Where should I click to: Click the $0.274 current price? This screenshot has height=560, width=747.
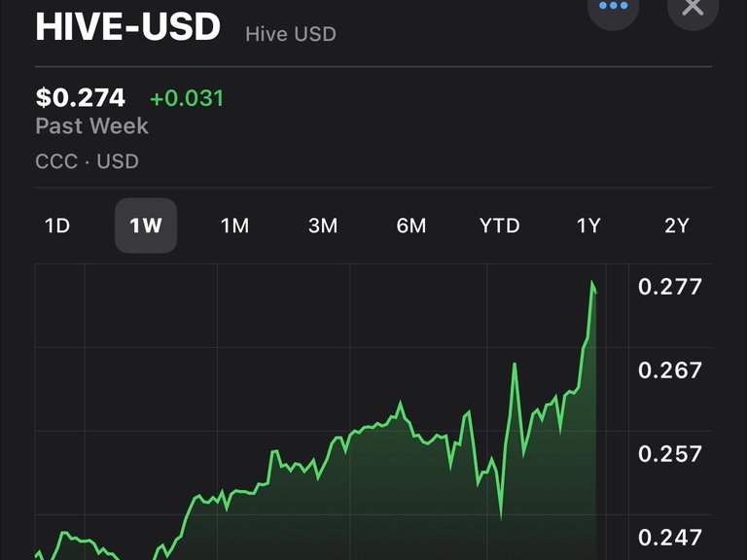(x=81, y=97)
